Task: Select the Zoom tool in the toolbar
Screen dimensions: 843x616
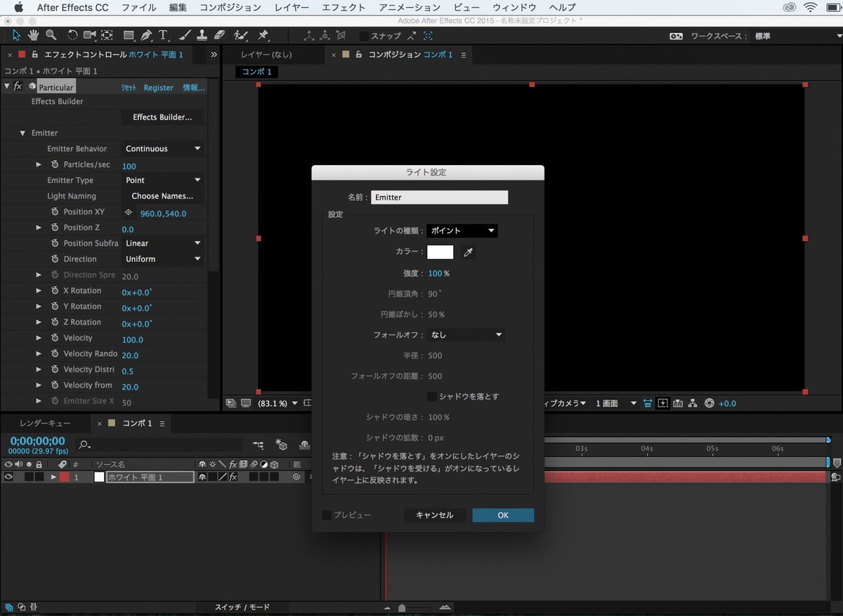Action: coord(51,35)
